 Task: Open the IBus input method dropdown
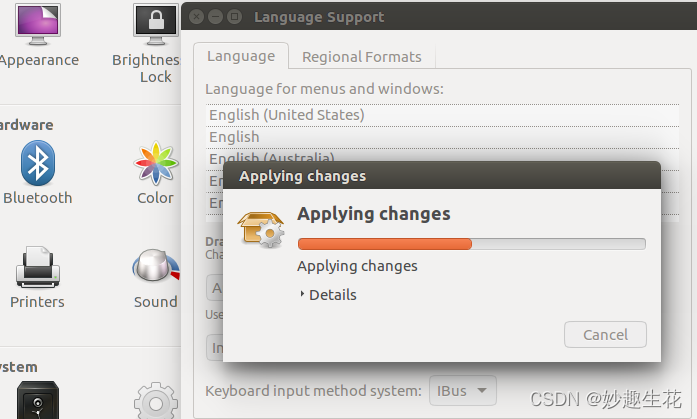(x=462, y=389)
